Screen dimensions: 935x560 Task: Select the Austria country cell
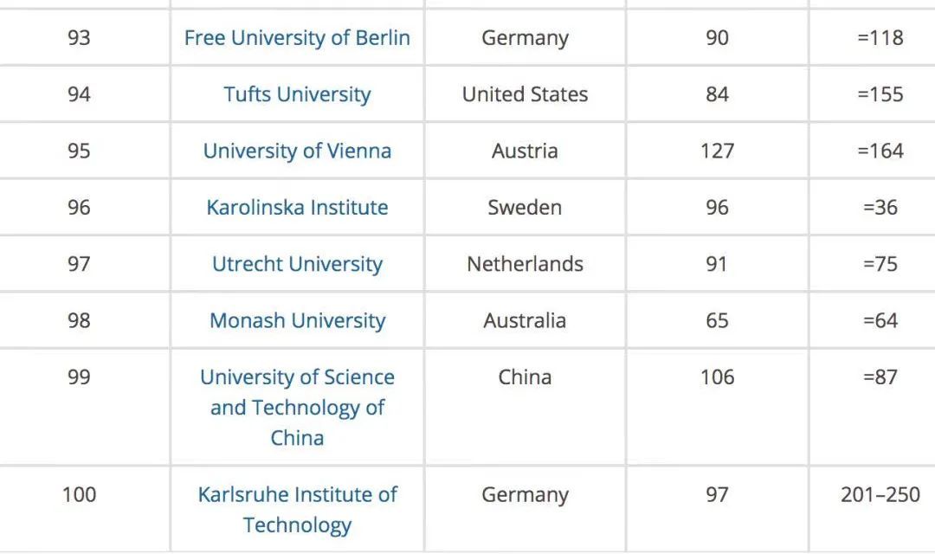pos(525,151)
